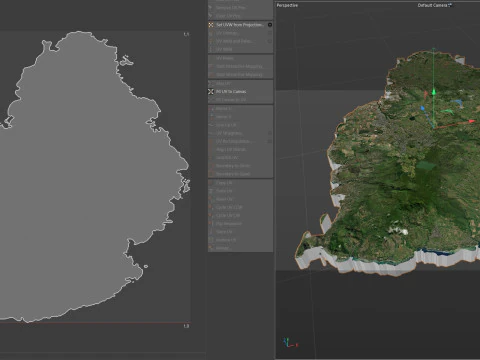
Task: Start Move Pair Mapping tool
Action: tap(239, 75)
